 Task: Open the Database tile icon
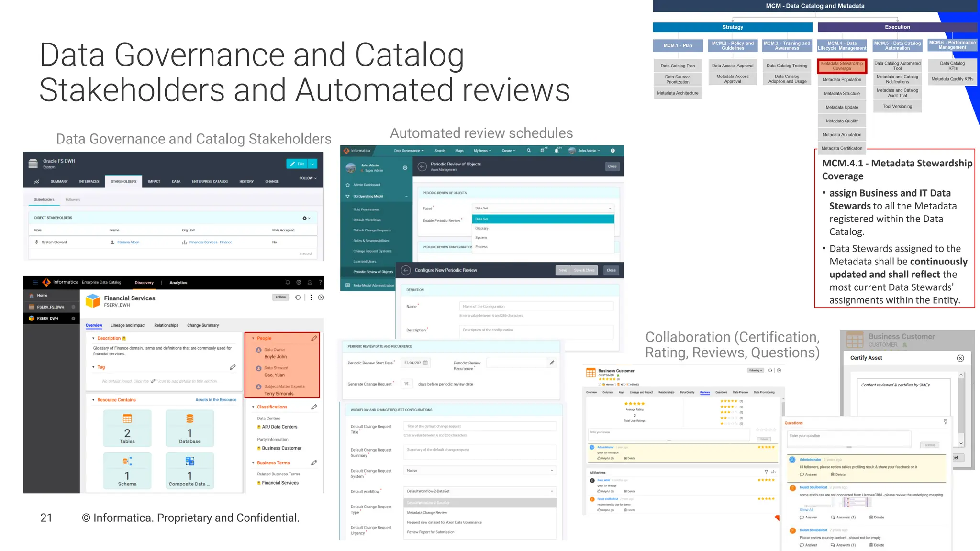[190, 419]
